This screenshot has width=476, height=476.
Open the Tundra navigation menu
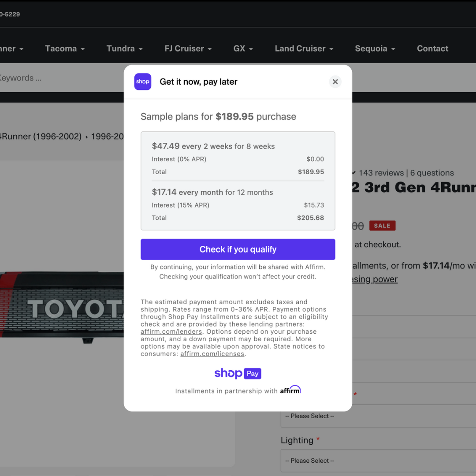[x=124, y=48]
